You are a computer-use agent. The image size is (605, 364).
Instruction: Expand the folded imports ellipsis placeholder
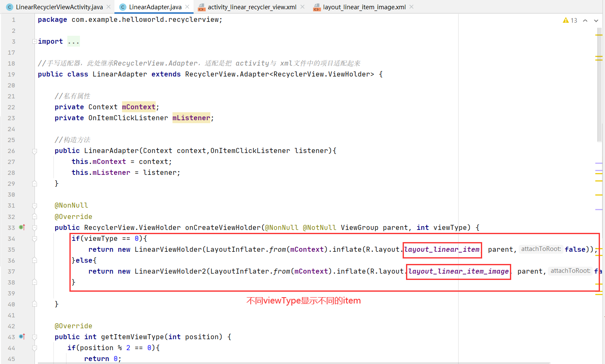pyautogui.click(x=74, y=41)
